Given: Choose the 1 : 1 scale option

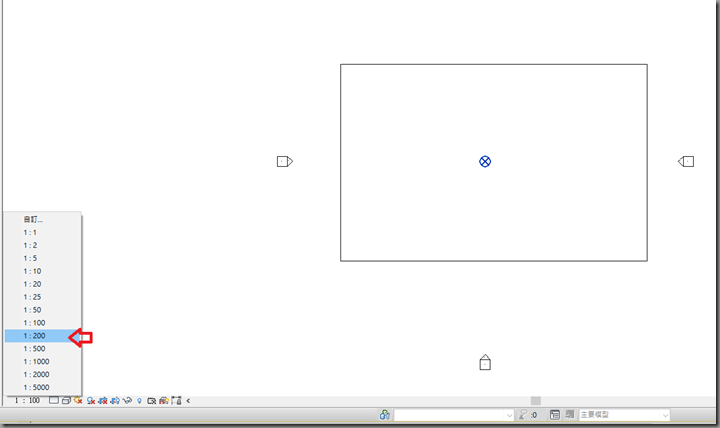Looking at the screenshot, I should [x=43, y=232].
